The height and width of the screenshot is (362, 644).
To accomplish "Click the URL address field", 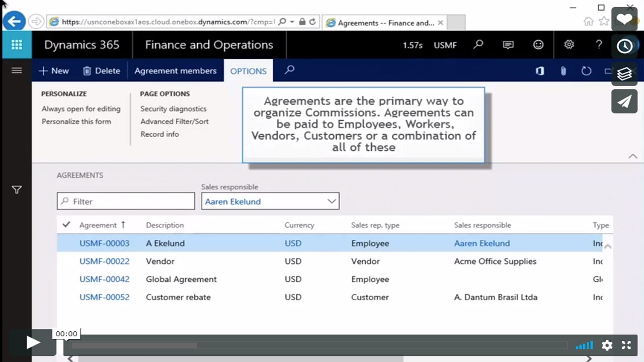I will tap(169, 22).
